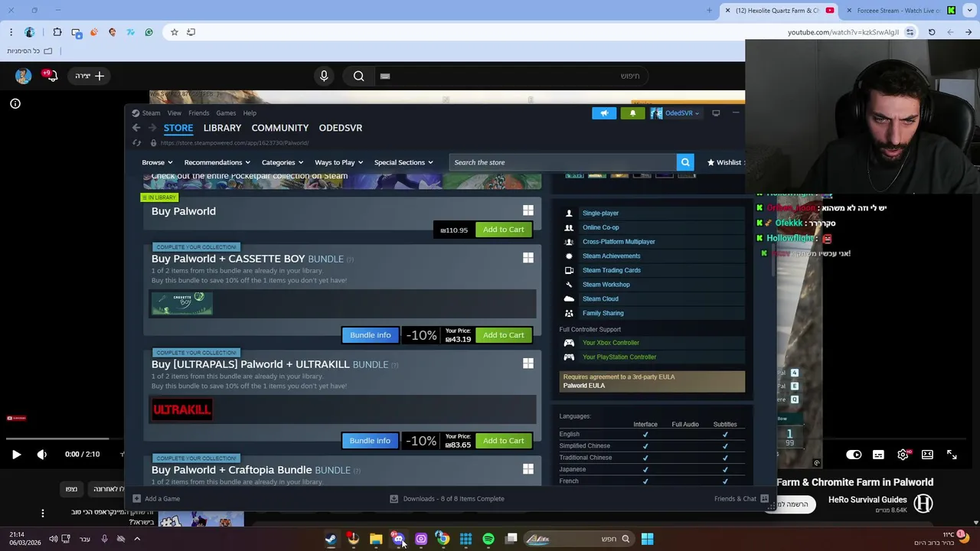The width and height of the screenshot is (980, 551).
Task: Open the Help menu in Steam
Action: 250,113
